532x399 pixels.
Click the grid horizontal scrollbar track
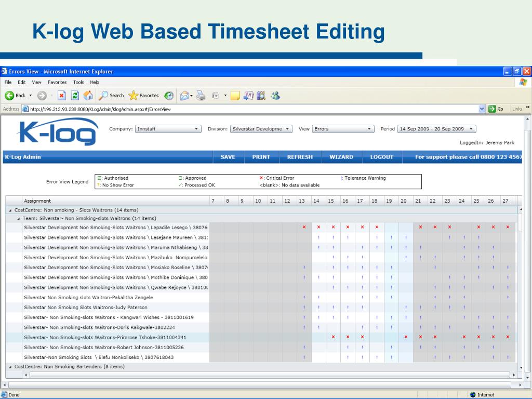[270, 375]
